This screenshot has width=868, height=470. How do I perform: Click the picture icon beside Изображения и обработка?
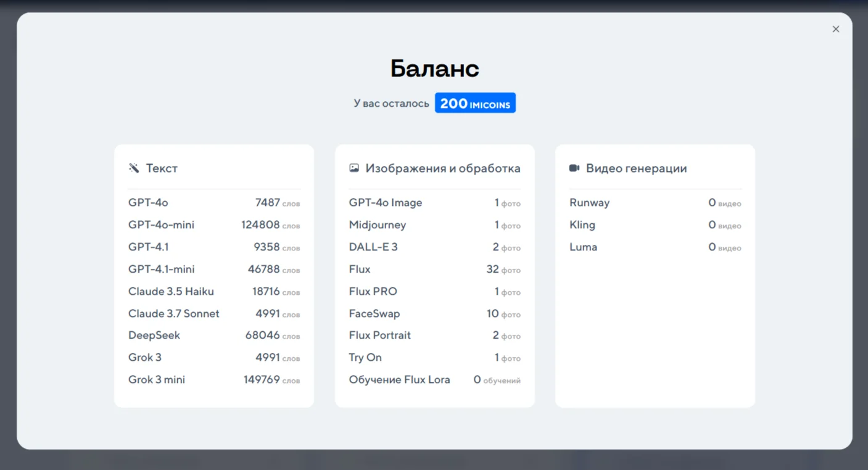tap(354, 168)
